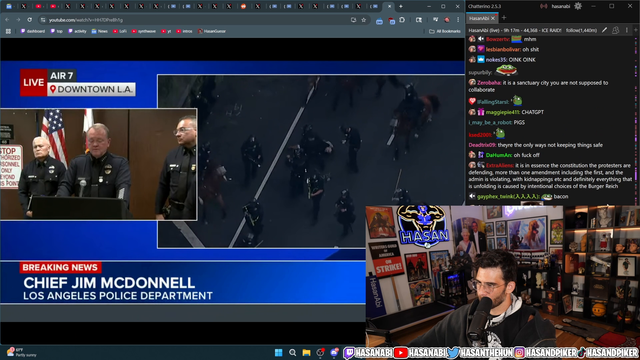Open the Discord taskbar icon
The width and height of the screenshot is (640, 360).
pos(334,353)
